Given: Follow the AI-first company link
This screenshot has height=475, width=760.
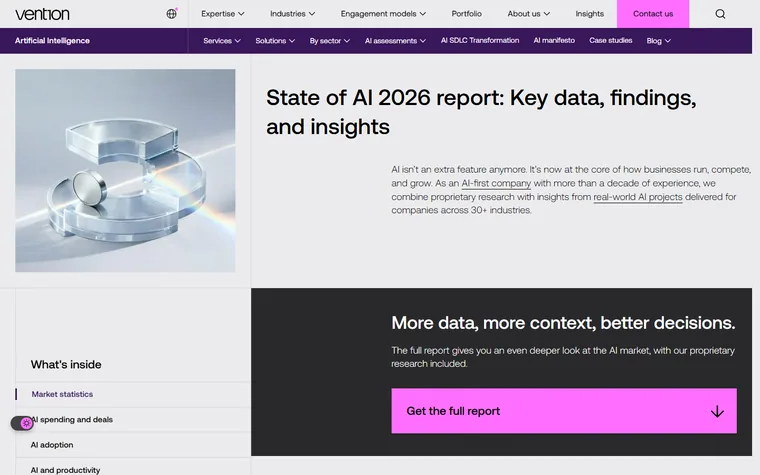Looking at the screenshot, I should tap(496, 183).
